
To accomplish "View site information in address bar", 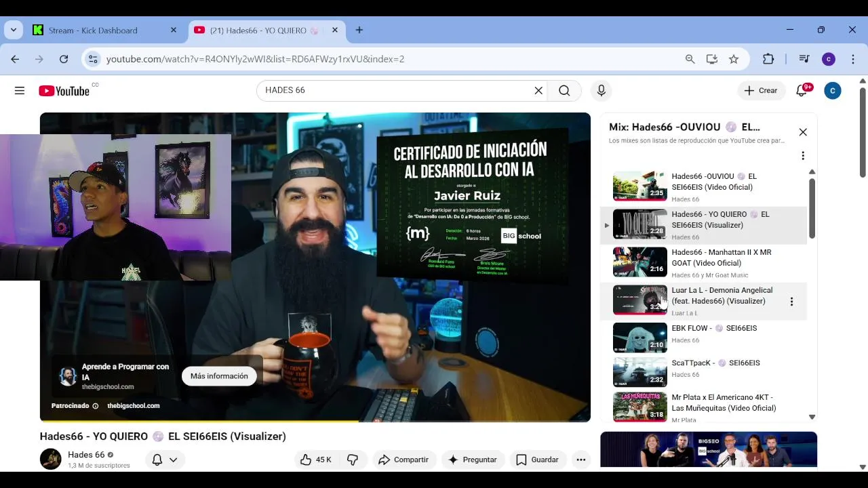I will tap(93, 59).
